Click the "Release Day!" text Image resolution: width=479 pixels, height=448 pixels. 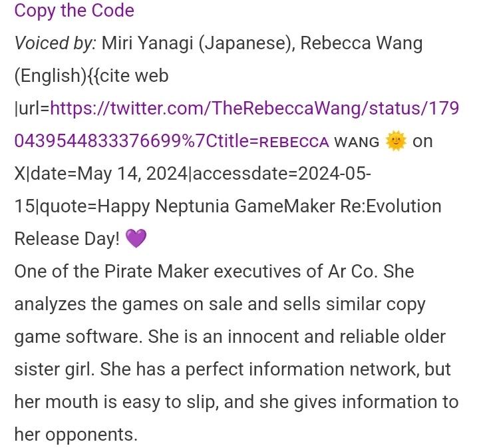pyautogui.click(x=67, y=239)
